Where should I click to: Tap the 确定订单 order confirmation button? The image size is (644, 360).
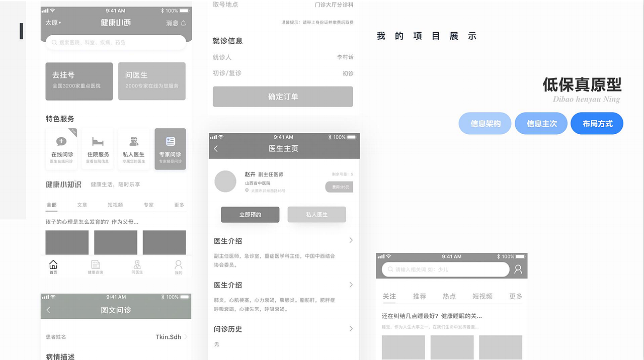tap(283, 97)
